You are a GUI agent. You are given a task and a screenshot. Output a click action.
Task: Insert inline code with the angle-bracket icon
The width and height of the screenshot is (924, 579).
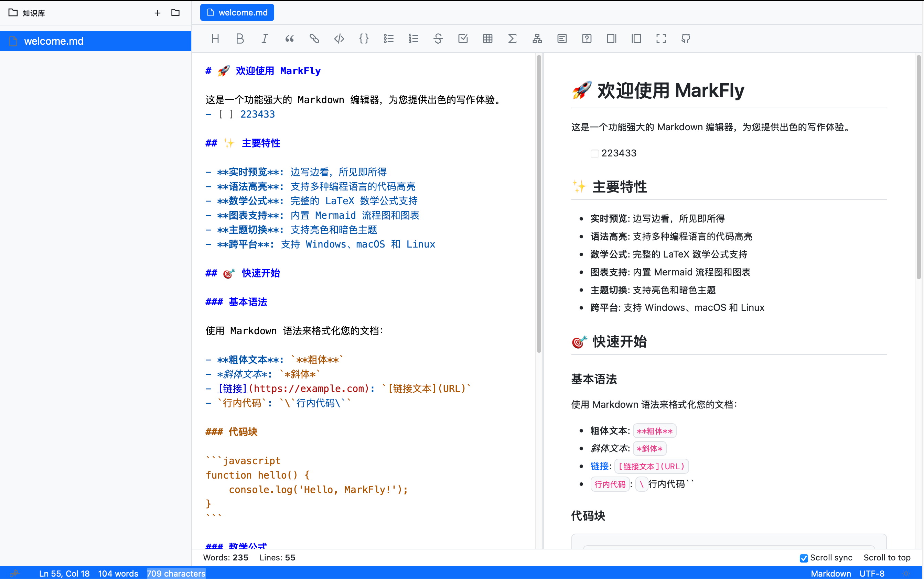pyautogui.click(x=339, y=38)
